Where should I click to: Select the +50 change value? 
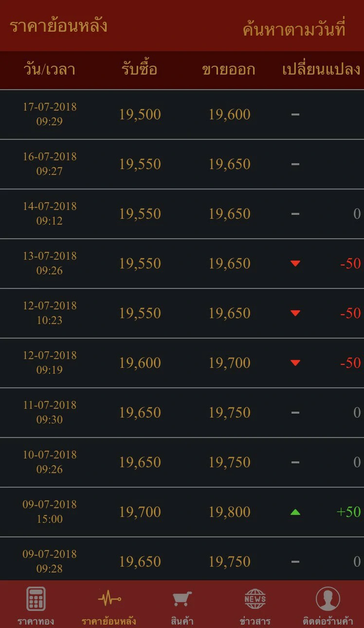[349, 512]
